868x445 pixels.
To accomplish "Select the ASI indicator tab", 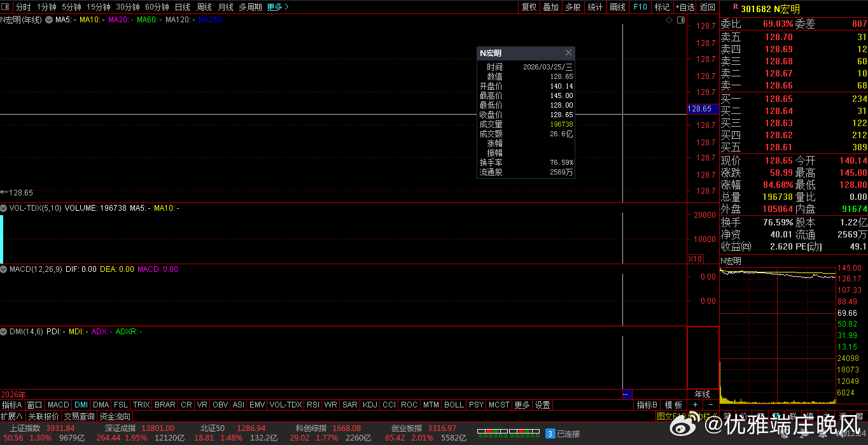I will 238,405.
